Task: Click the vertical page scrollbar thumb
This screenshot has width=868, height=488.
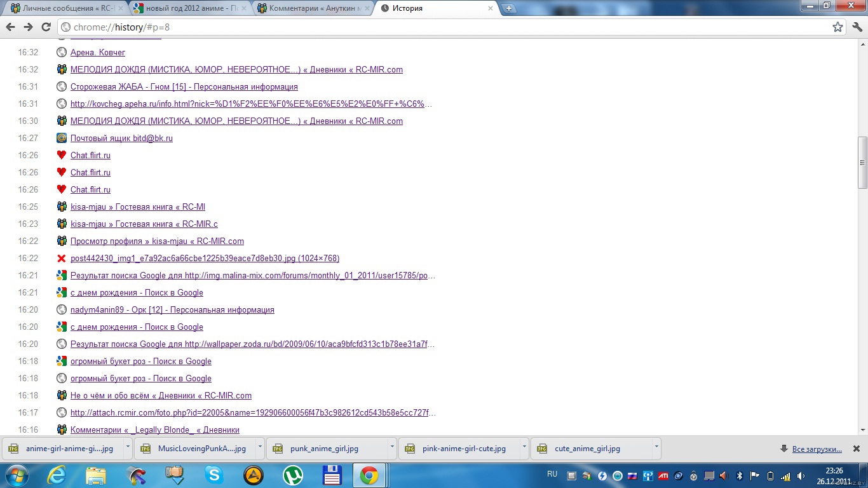Action: coord(862,163)
